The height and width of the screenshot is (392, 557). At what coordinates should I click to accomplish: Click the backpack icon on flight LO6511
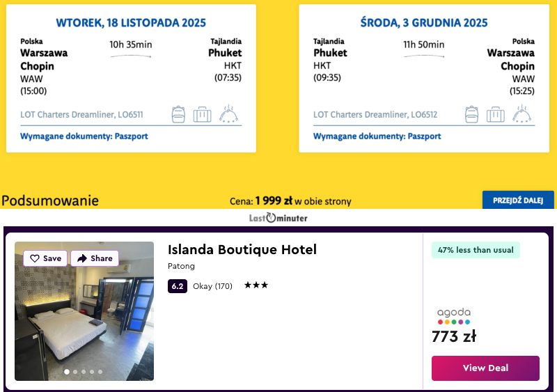tap(178, 113)
